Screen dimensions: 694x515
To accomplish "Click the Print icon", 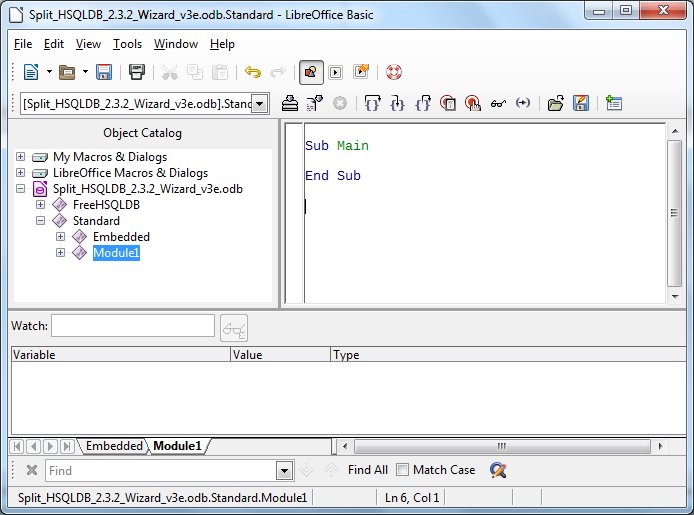I will coord(137,72).
